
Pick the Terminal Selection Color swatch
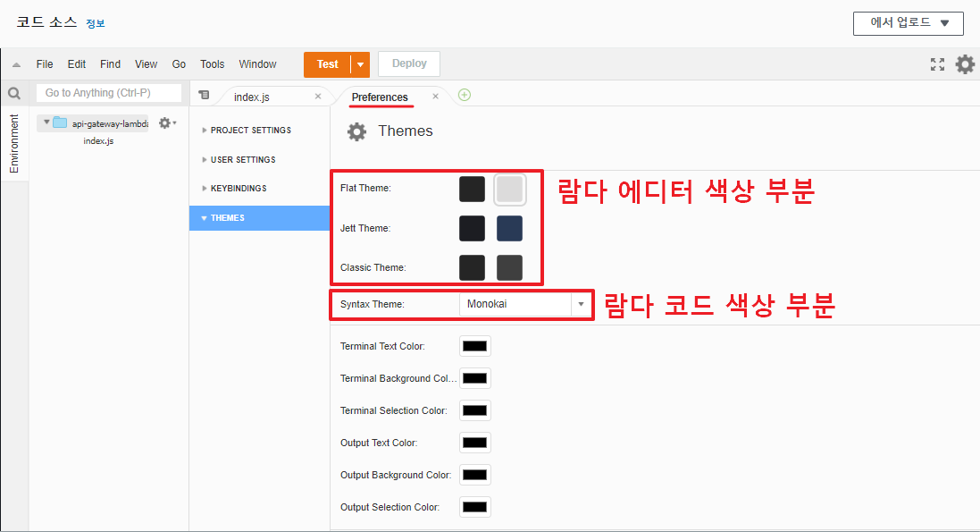(x=475, y=410)
